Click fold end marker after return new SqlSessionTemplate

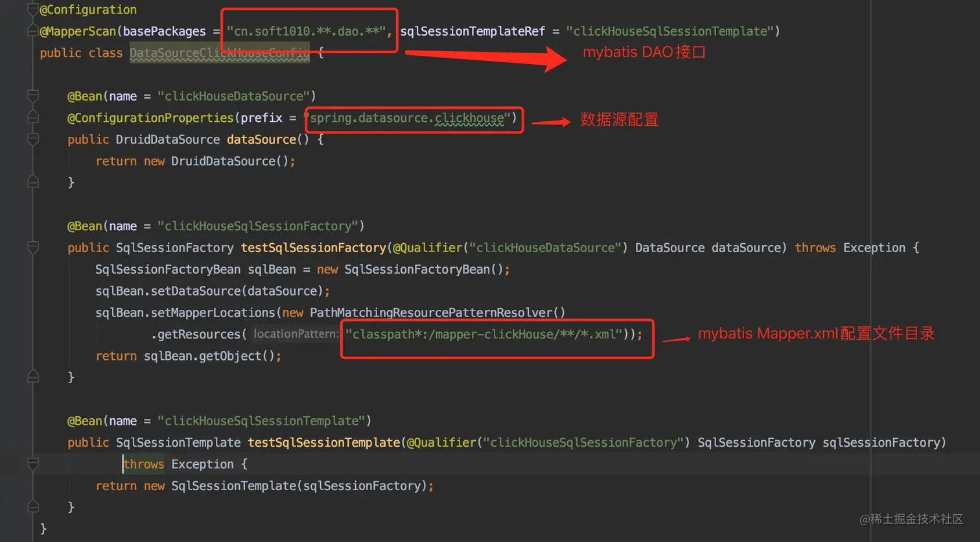[33, 506]
